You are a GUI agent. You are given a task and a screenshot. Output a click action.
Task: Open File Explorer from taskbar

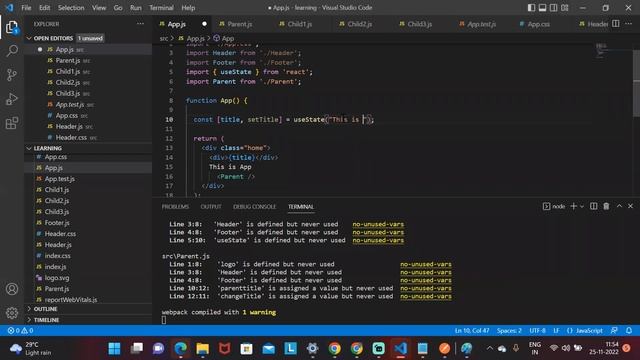point(202,349)
